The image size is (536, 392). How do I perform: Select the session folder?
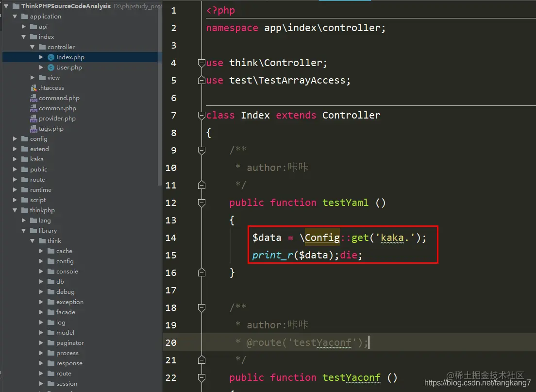click(67, 383)
